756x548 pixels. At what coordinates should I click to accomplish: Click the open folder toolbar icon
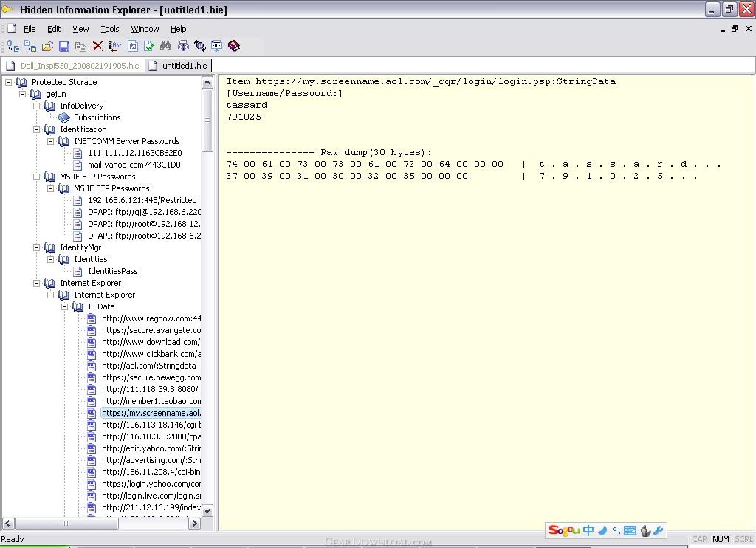(47, 46)
